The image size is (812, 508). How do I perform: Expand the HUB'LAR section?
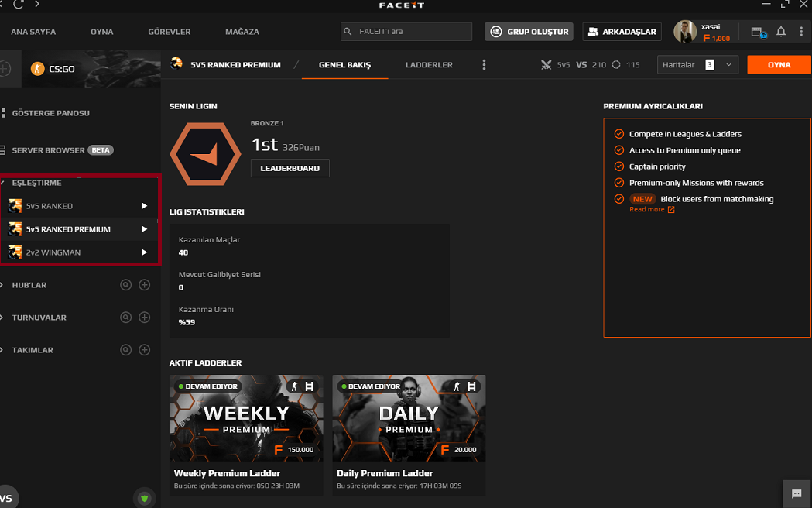point(2,285)
